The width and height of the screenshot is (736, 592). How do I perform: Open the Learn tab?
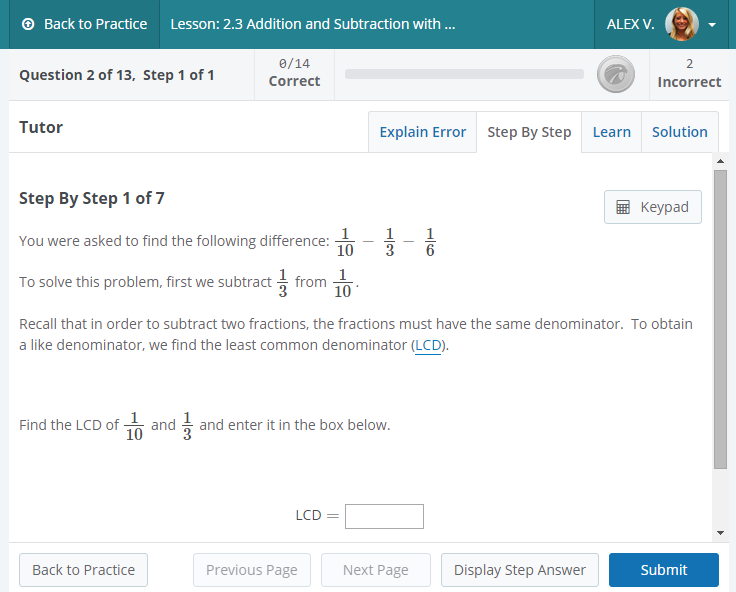611,132
